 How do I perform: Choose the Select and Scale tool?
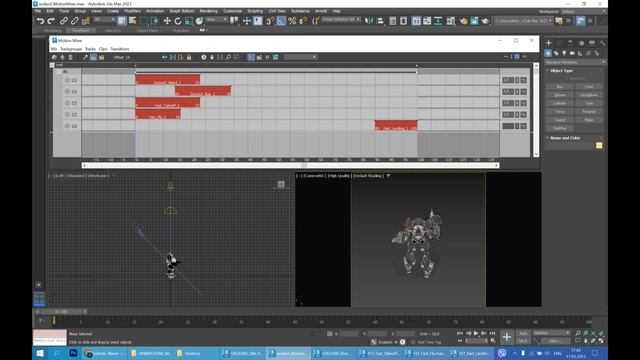[189, 21]
